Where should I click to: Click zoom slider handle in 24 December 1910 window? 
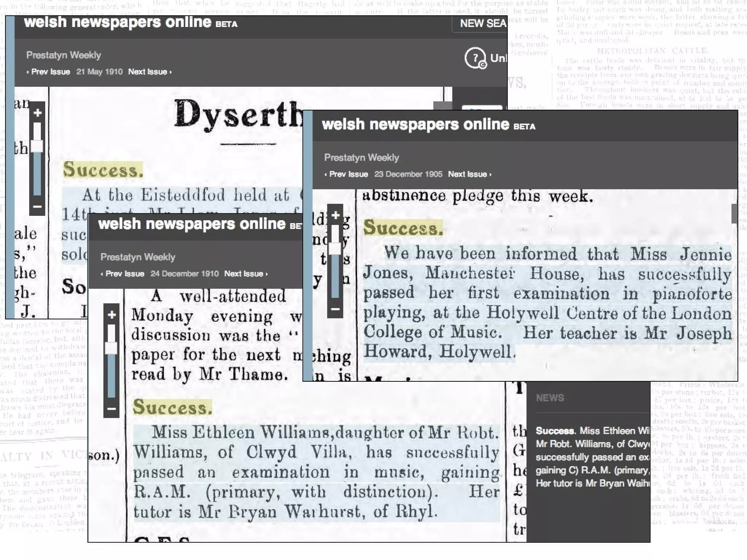coord(112,348)
